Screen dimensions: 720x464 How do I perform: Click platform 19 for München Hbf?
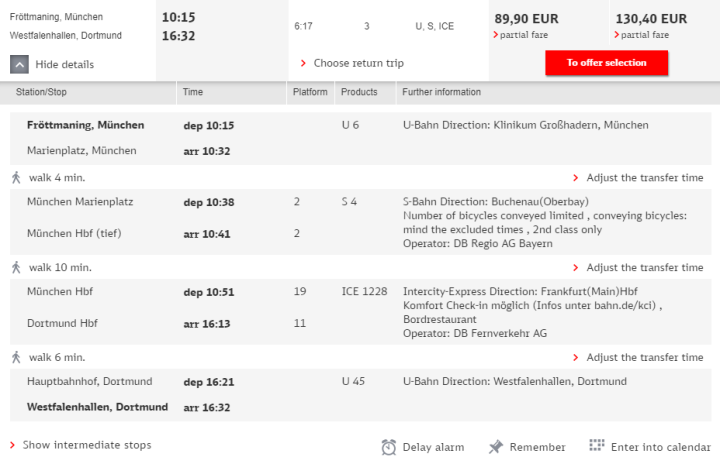point(300,291)
